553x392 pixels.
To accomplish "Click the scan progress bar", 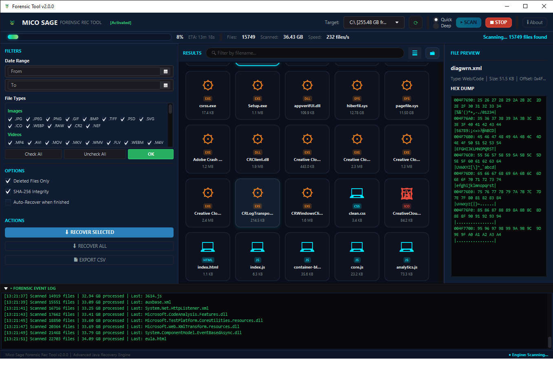I will click(89, 37).
